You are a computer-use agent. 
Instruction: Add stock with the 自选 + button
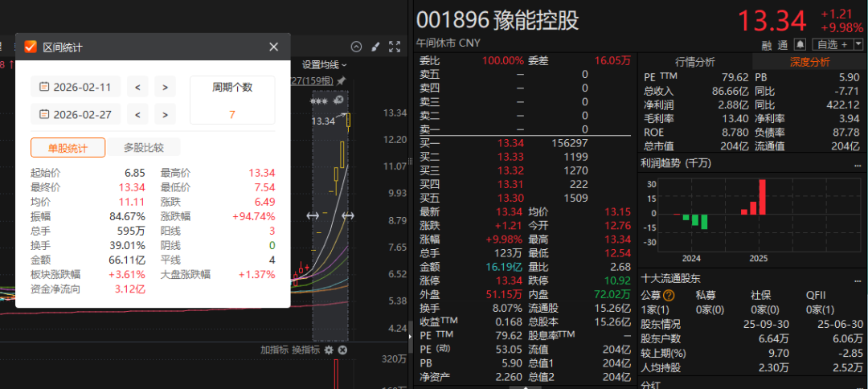833,44
